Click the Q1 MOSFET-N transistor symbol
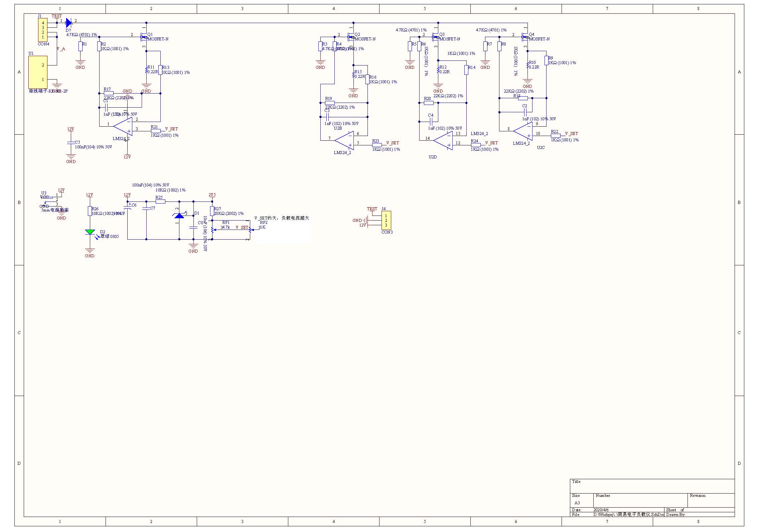Viewport: 760px width, 532px height. [144, 37]
